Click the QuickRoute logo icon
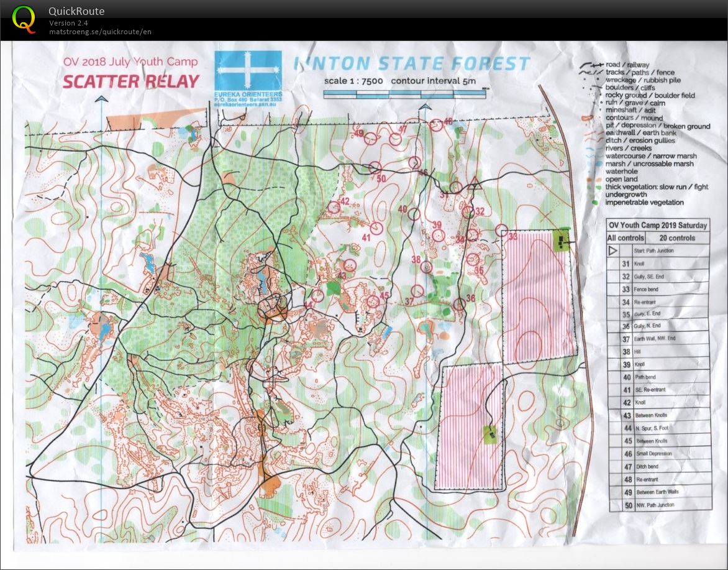Viewport: 728px width, 570px height. pyautogui.click(x=24, y=18)
